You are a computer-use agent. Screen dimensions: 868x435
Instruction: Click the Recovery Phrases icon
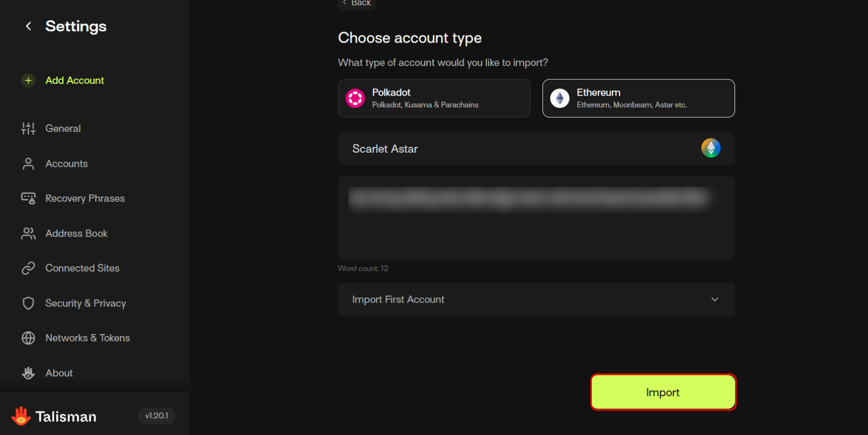(28, 198)
